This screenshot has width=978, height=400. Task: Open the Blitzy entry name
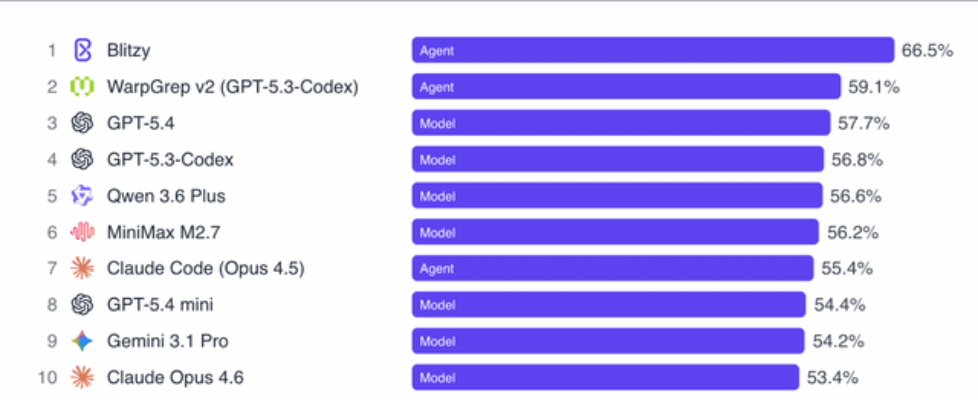coord(129,51)
